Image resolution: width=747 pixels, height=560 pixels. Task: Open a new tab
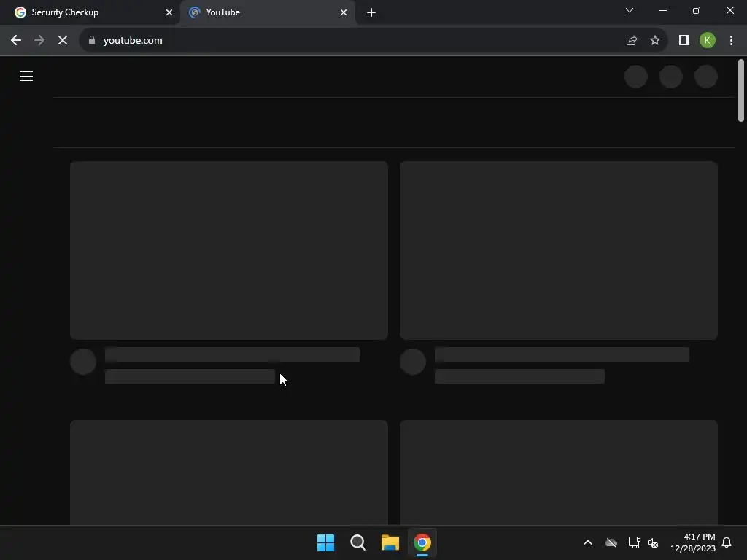[371, 12]
